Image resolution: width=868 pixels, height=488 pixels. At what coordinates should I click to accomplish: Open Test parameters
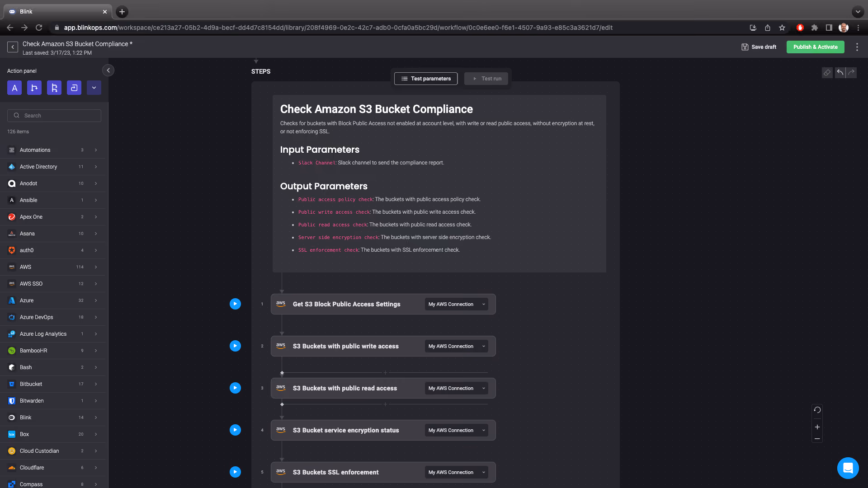coord(426,79)
